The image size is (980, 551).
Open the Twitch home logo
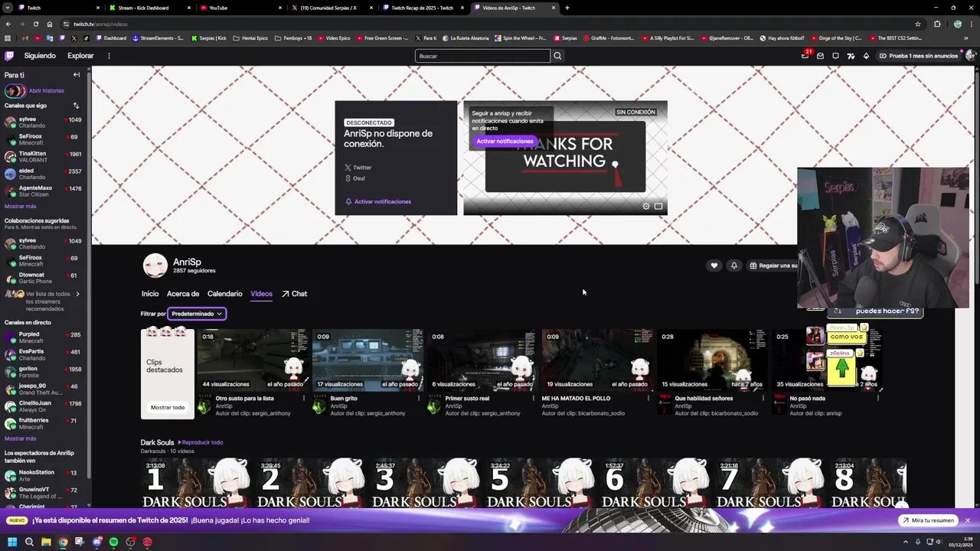tap(9, 56)
